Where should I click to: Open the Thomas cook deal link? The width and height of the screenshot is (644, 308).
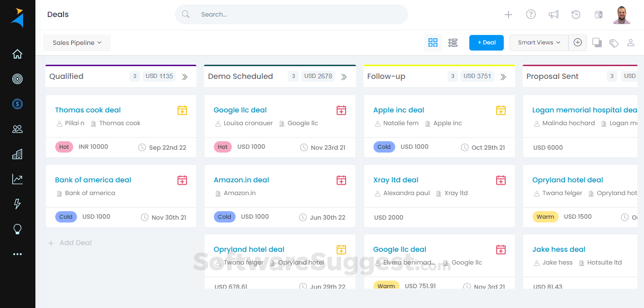88,110
